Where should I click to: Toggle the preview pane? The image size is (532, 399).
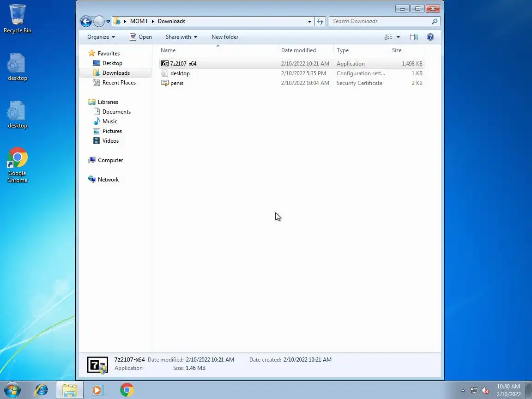click(x=414, y=37)
